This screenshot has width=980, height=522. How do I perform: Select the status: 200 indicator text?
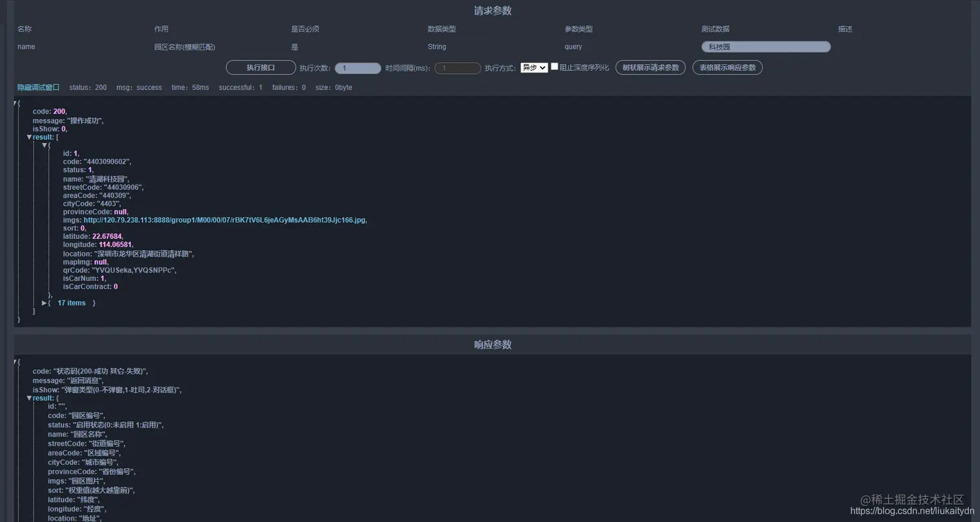pyautogui.click(x=88, y=87)
